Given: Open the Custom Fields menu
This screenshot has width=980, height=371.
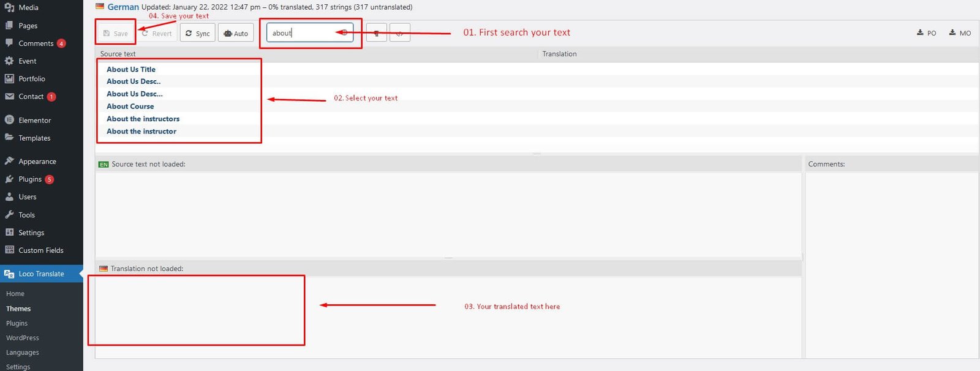Looking at the screenshot, I should point(40,250).
